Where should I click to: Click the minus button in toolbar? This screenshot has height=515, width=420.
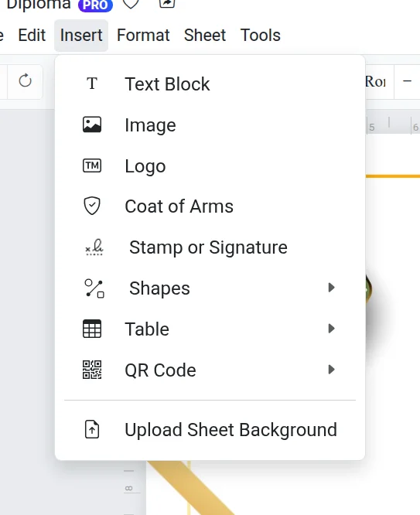point(407,80)
